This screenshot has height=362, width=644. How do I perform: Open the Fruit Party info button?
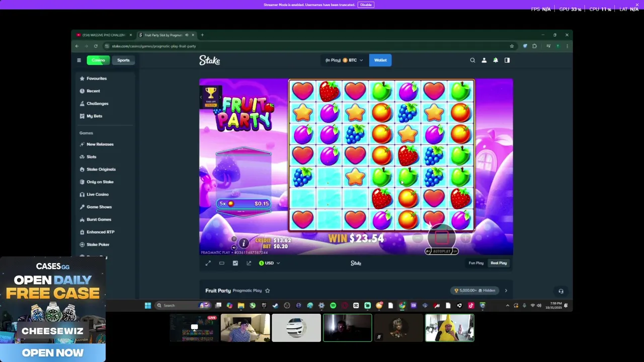pos(244,243)
